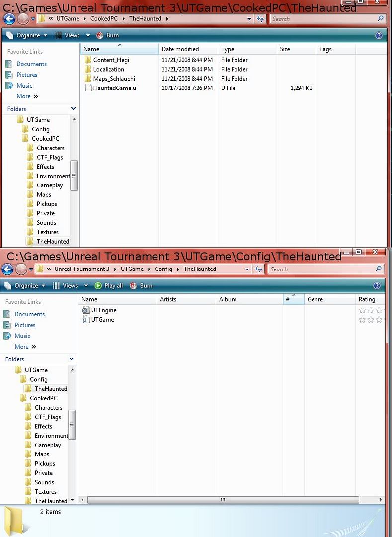The height and width of the screenshot is (537, 392).
Task: Sort by Tags column
Action: (x=336, y=49)
